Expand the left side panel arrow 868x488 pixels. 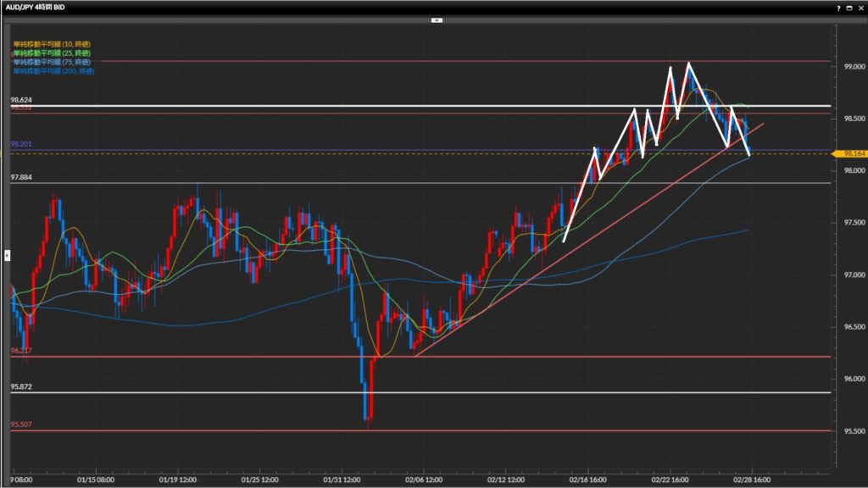click(7, 254)
